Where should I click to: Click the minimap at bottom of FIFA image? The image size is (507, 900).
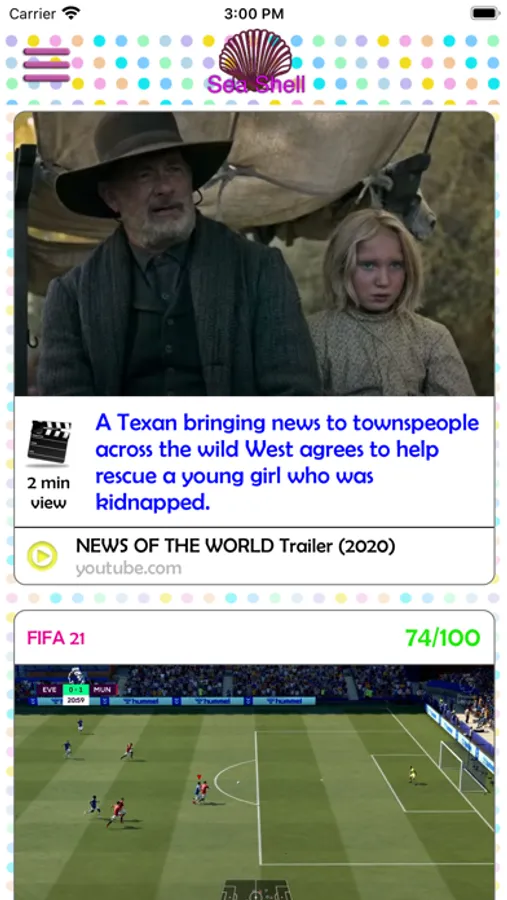point(255,890)
